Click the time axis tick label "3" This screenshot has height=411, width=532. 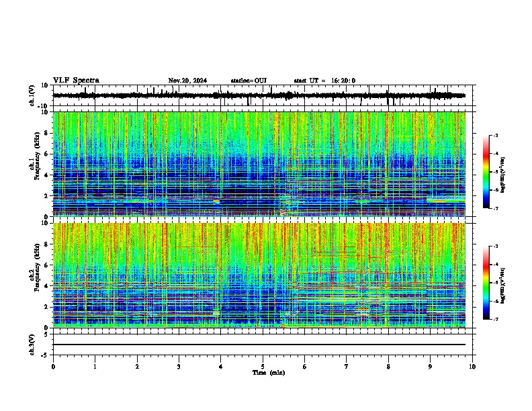click(179, 367)
